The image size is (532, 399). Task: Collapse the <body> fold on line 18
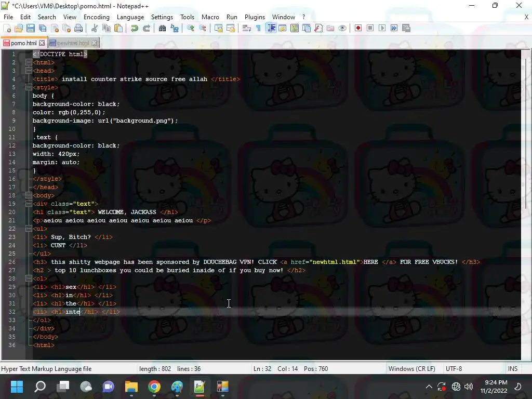29,195
